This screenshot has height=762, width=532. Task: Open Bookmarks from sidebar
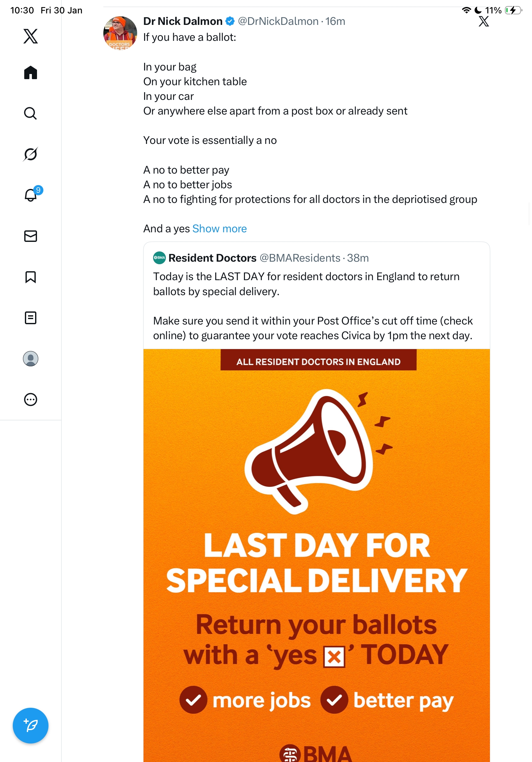[31, 277]
